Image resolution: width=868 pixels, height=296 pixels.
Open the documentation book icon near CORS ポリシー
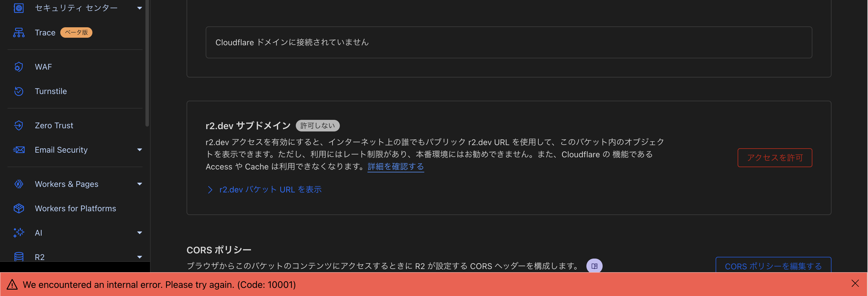coord(595,266)
